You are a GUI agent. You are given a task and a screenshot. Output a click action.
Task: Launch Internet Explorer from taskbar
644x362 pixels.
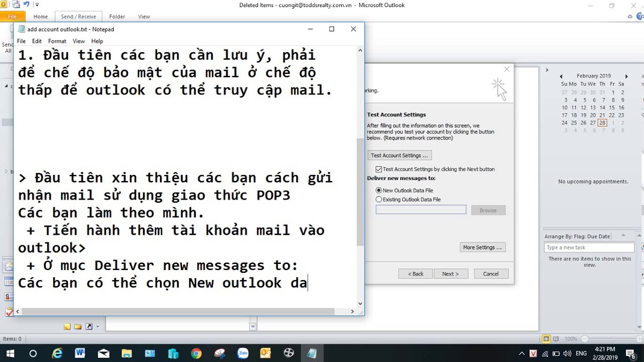pos(57,353)
